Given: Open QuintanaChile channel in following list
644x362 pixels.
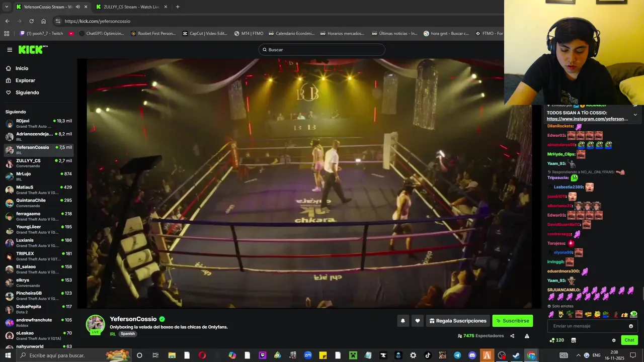Looking at the screenshot, I should tap(38, 203).
